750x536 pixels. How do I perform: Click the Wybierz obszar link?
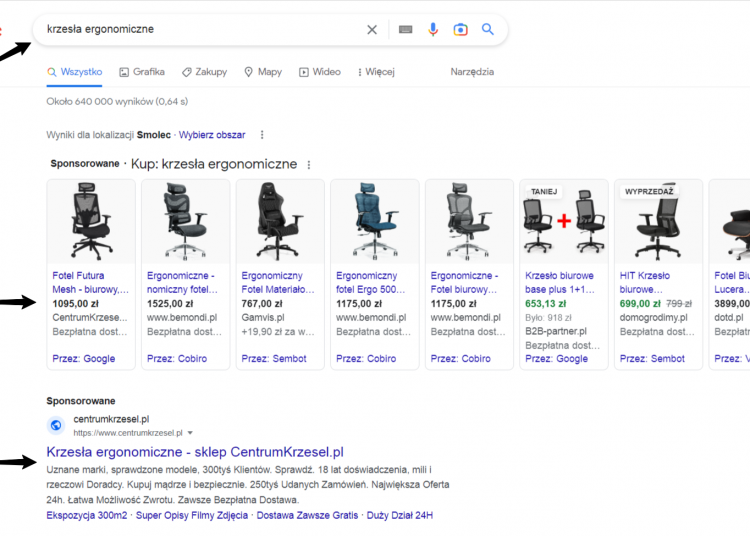tap(212, 135)
